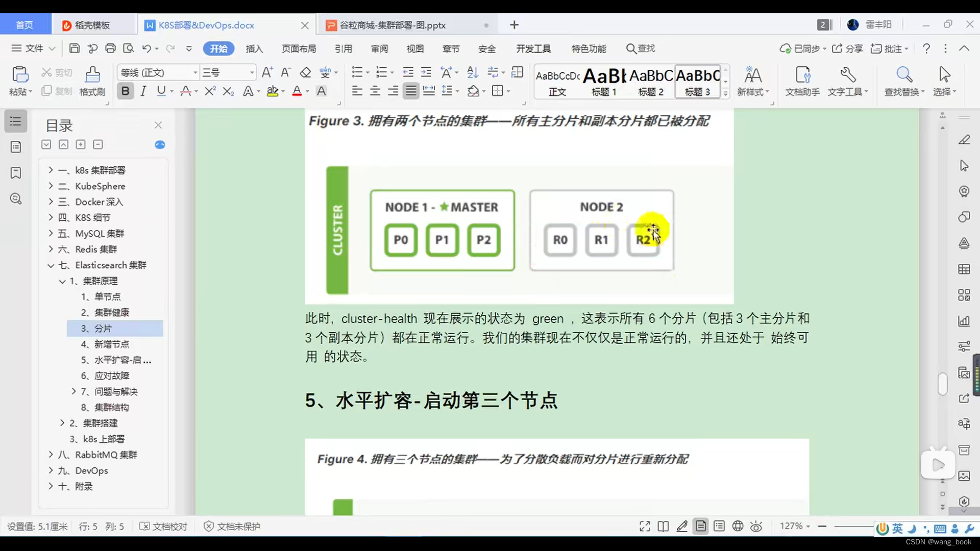Switch to the 插入 ribbon tab

pyautogui.click(x=254, y=48)
